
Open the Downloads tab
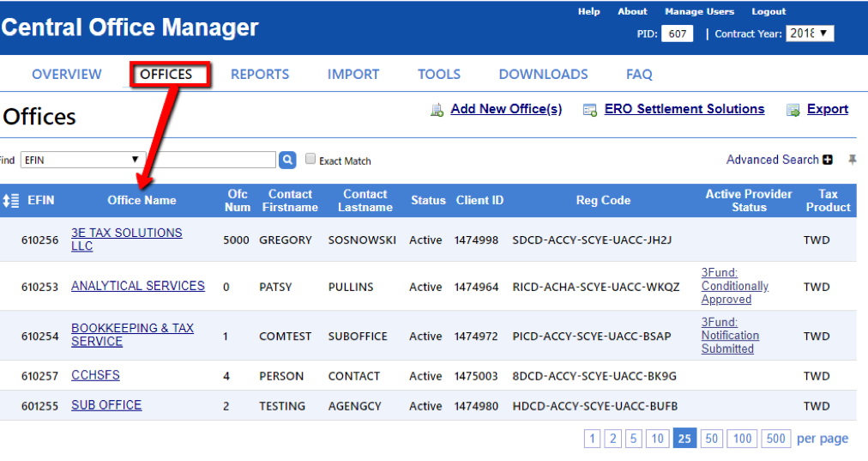click(x=543, y=75)
